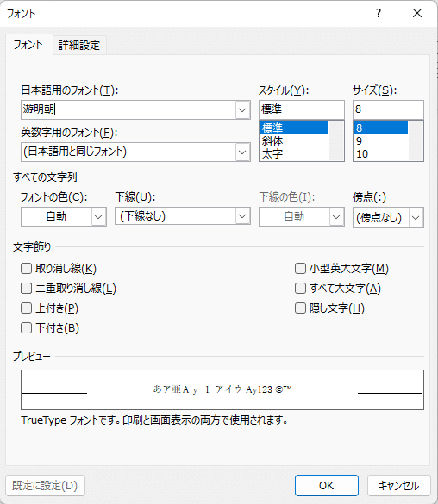Toggle the 二重取り消し線 checkbox
Image resolution: width=438 pixels, height=504 pixels.
(x=27, y=289)
